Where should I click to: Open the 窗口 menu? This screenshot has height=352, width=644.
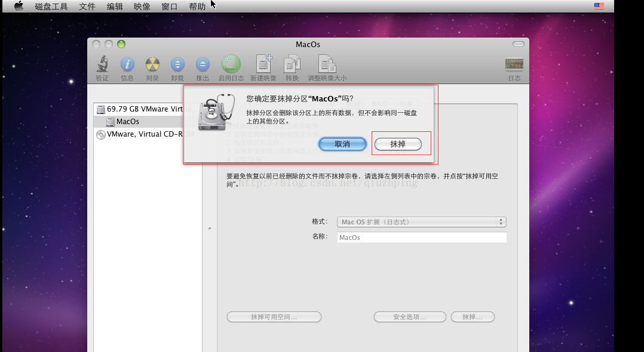point(169,7)
